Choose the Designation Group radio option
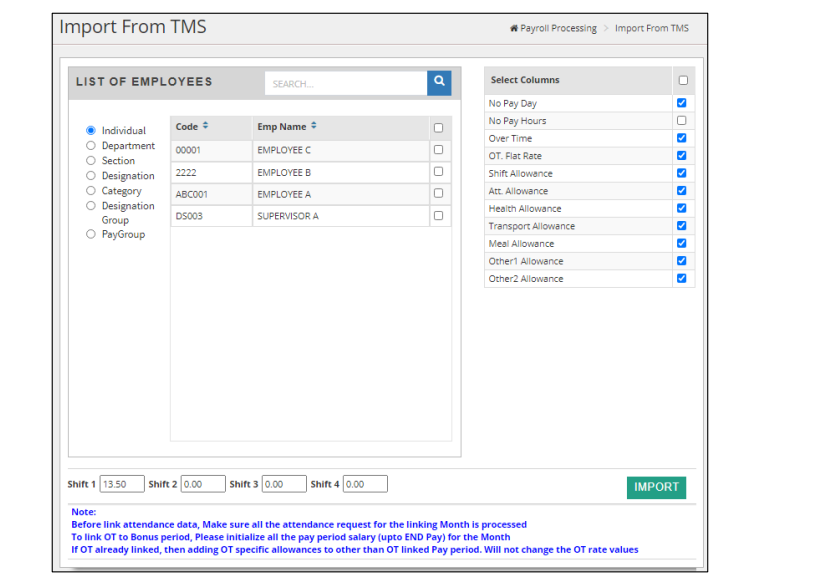 point(91,205)
